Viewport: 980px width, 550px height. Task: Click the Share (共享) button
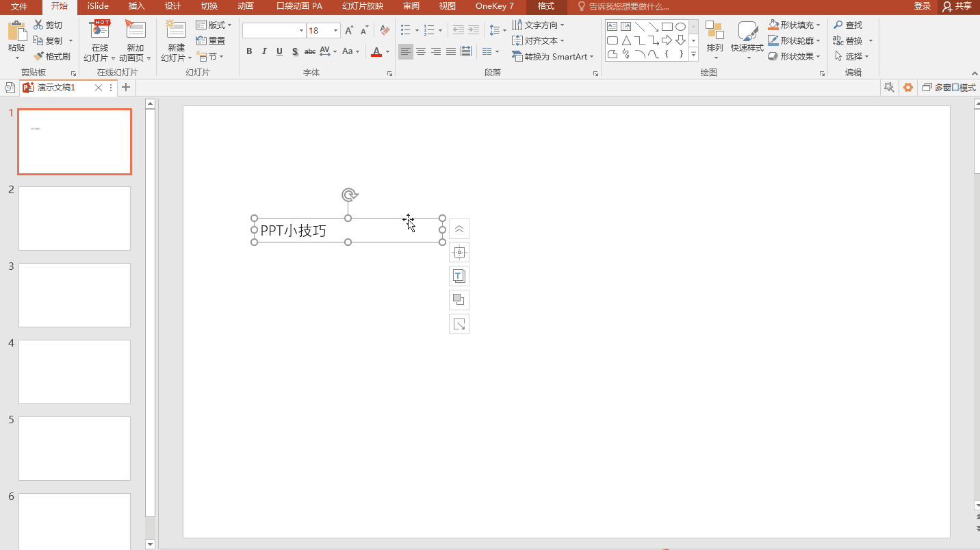[957, 6]
